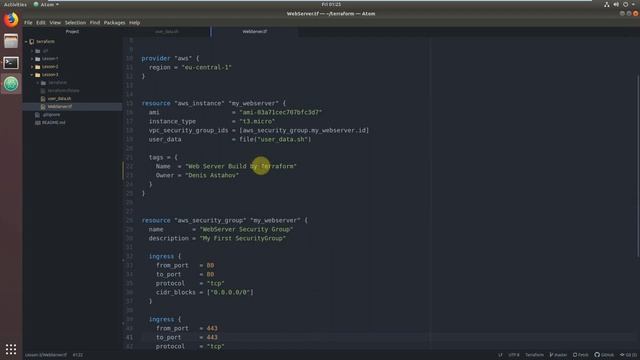
Task: Click the "WebServer Security Group" name string
Action: click(246, 229)
